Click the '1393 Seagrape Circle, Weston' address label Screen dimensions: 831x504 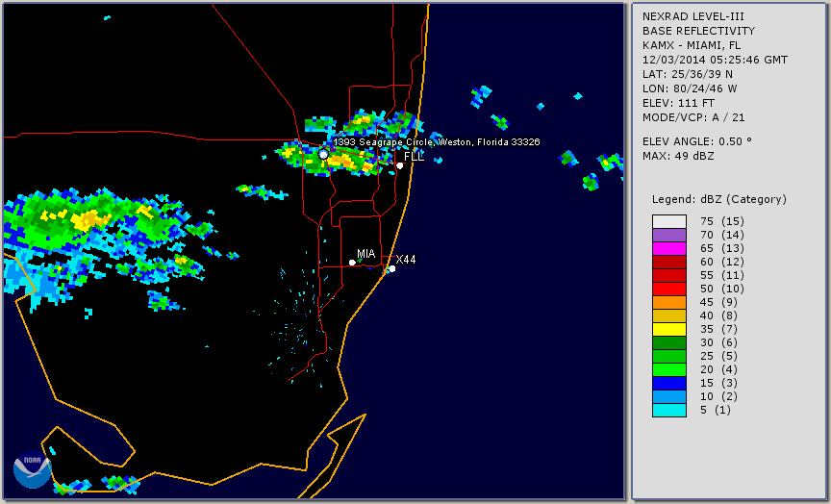click(x=437, y=142)
